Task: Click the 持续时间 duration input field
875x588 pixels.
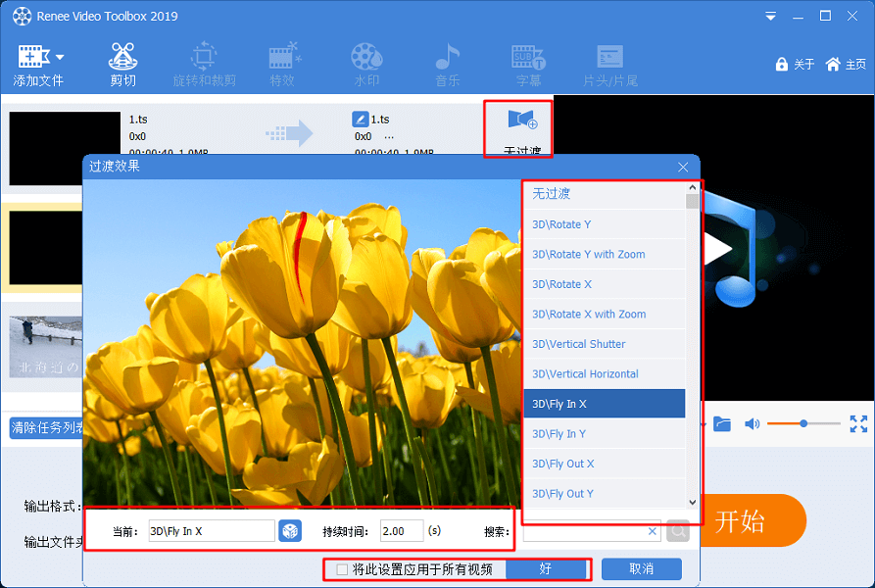Action: click(x=401, y=531)
